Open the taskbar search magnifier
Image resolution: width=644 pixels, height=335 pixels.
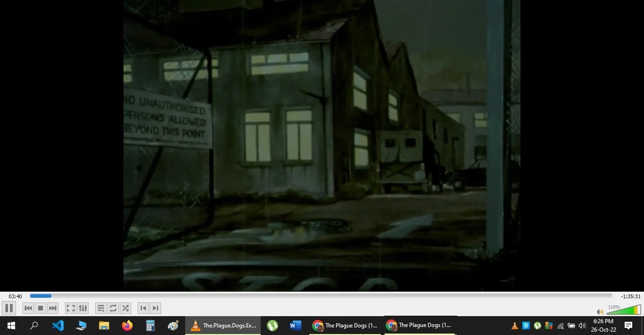tap(34, 326)
